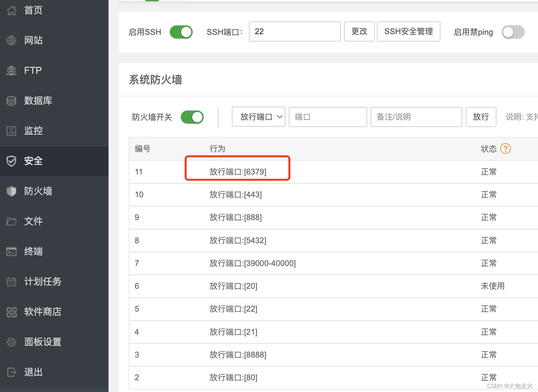Click the 放行端口:[39000-40000] cell
Viewport: 538px width, 392px height.
[253, 263]
